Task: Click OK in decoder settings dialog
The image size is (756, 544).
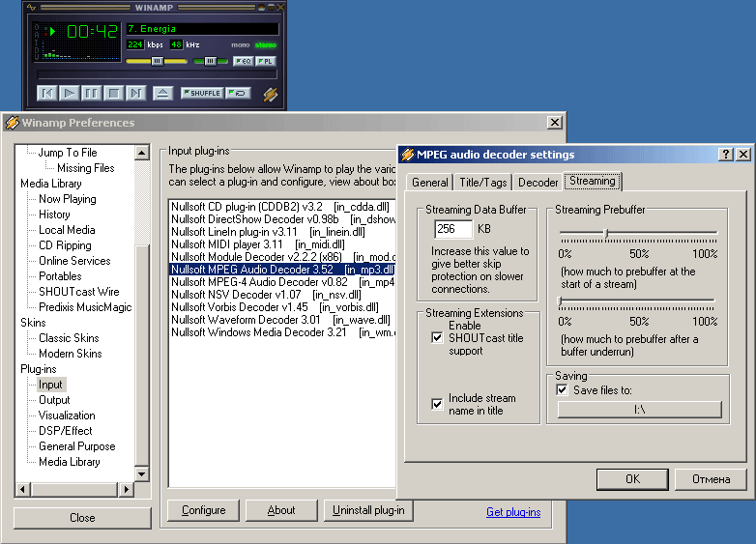Action: [x=632, y=479]
